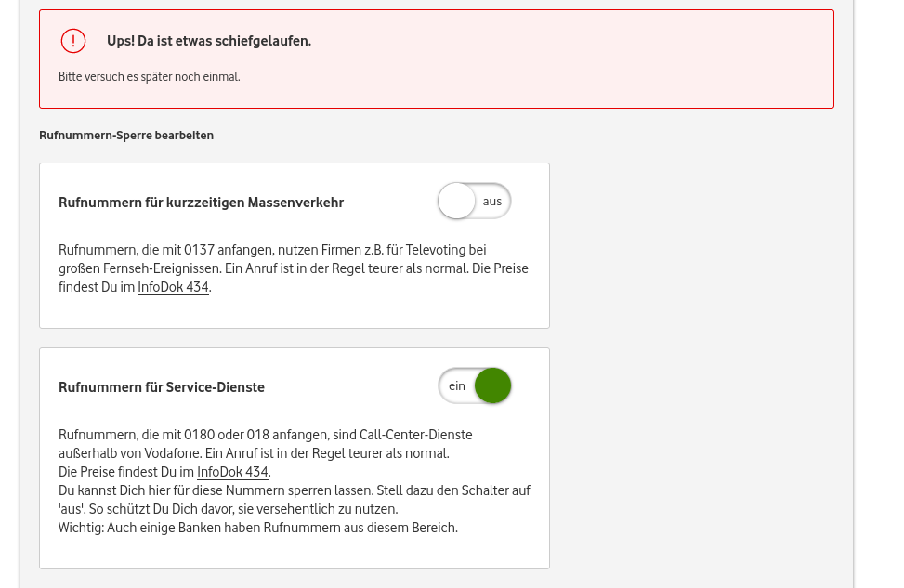904x588 pixels.
Task: Click the error message 'Ups! Da ist etwas schiefgelaufen.'
Action: [x=209, y=41]
